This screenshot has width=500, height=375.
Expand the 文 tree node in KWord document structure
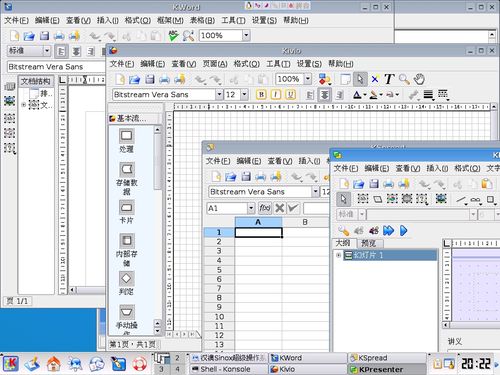click(24, 105)
